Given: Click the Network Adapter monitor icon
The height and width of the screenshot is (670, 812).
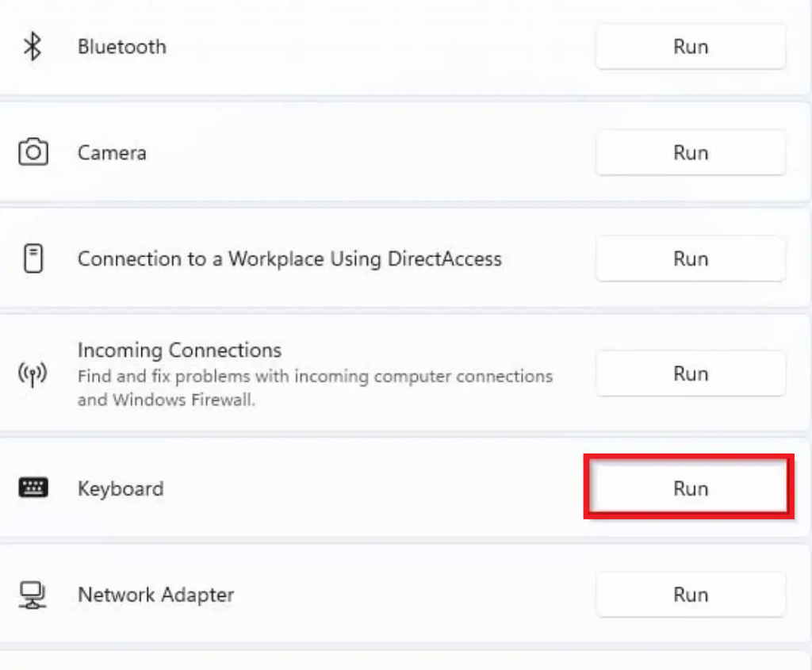Looking at the screenshot, I should tap(33, 595).
